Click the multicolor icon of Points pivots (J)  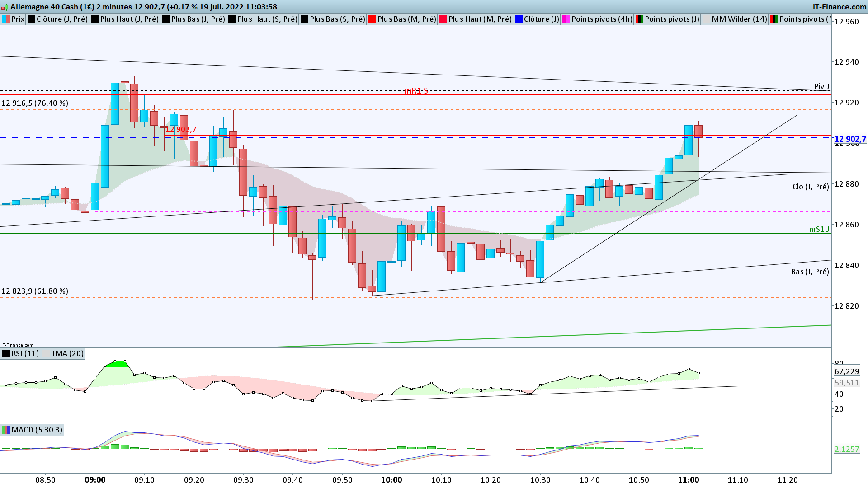[639, 19]
